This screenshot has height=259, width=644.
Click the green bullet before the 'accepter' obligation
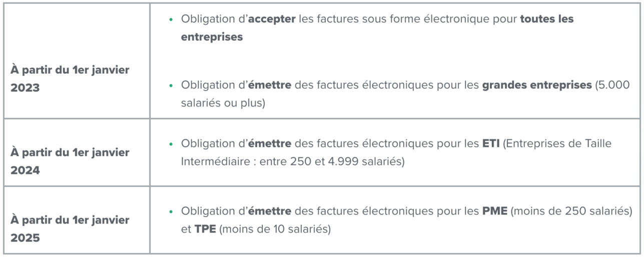pyautogui.click(x=172, y=20)
